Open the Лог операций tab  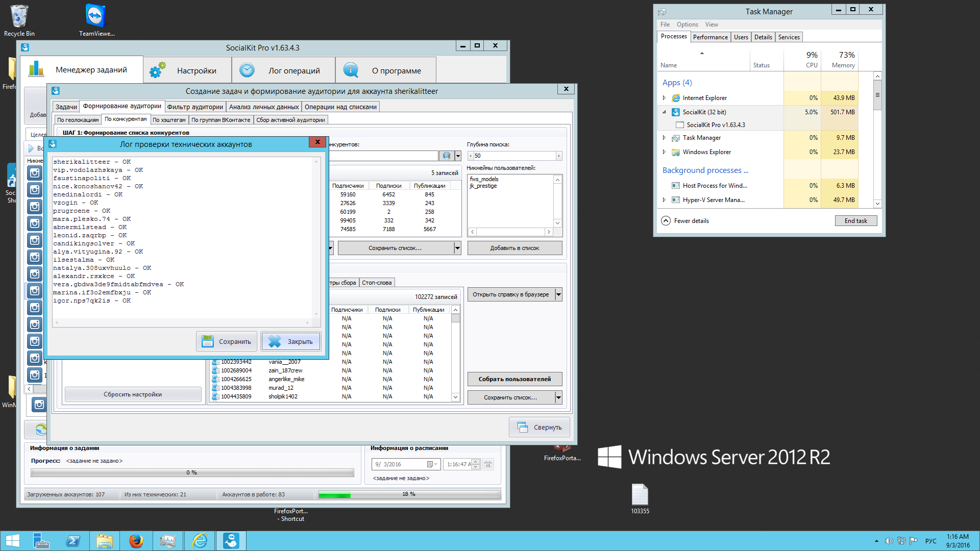click(283, 70)
